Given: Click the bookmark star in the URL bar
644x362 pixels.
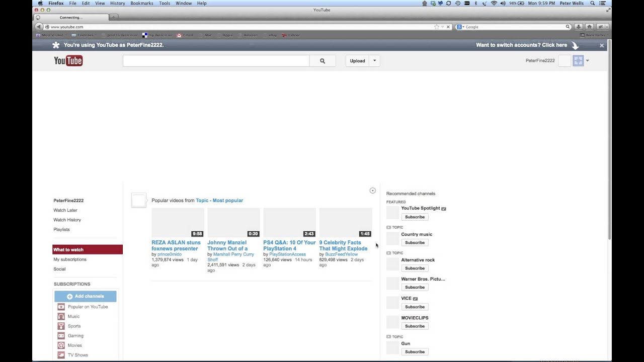Looking at the screenshot, I should pos(437,27).
